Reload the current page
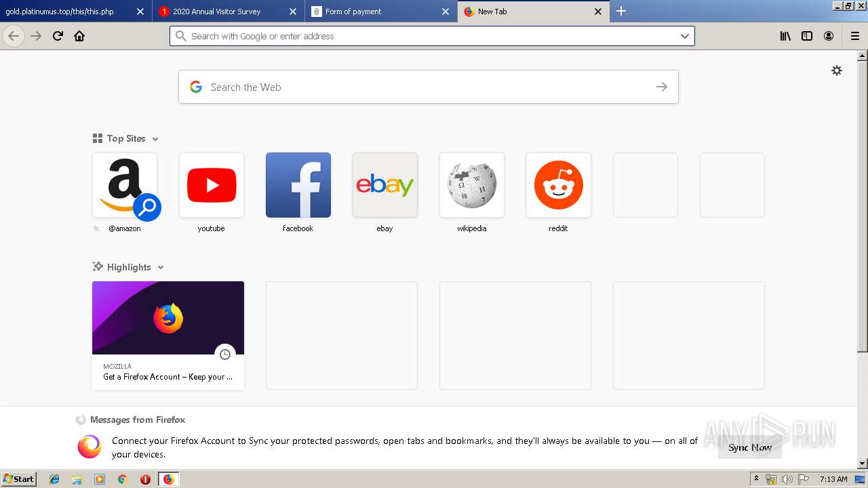This screenshot has width=868, height=488. tap(58, 36)
